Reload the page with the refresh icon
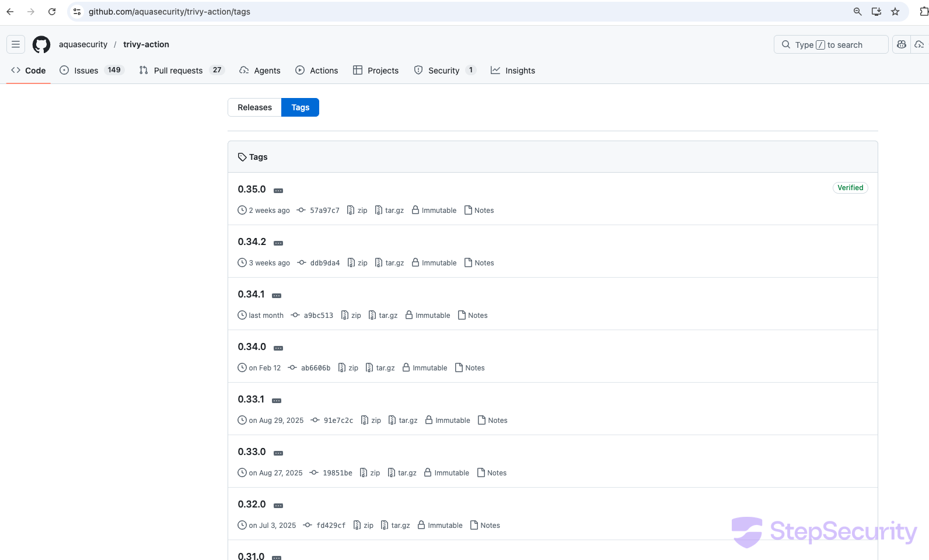929x560 pixels. coord(52,12)
